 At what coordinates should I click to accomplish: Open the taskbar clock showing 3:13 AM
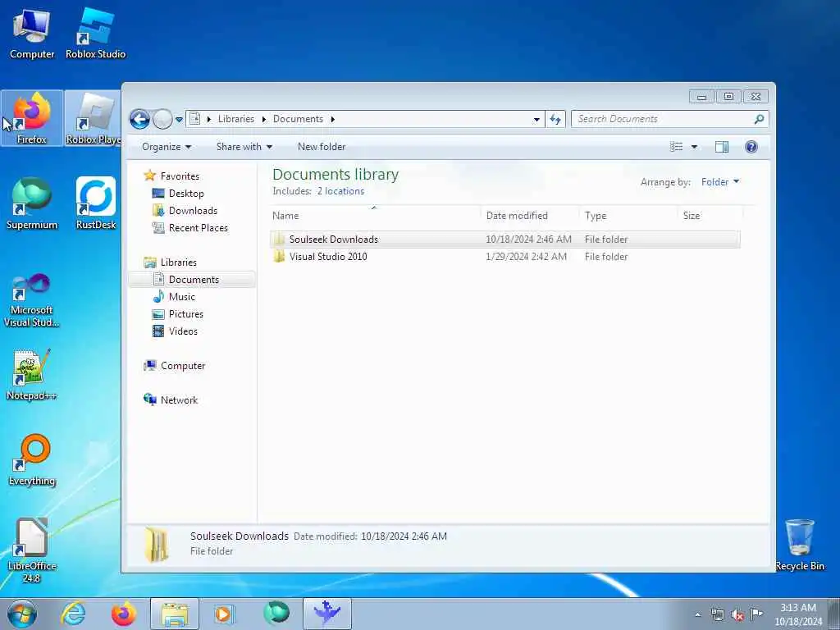pyautogui.click(x=797, y=614)
